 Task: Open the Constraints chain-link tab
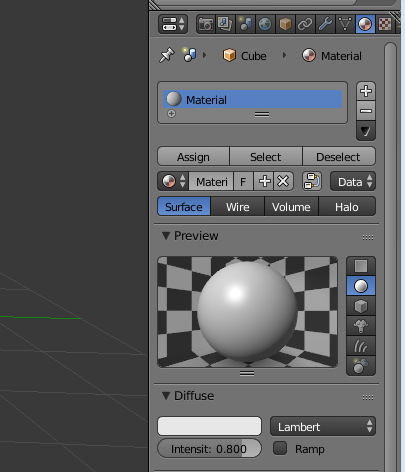click(x=305, y=24)
